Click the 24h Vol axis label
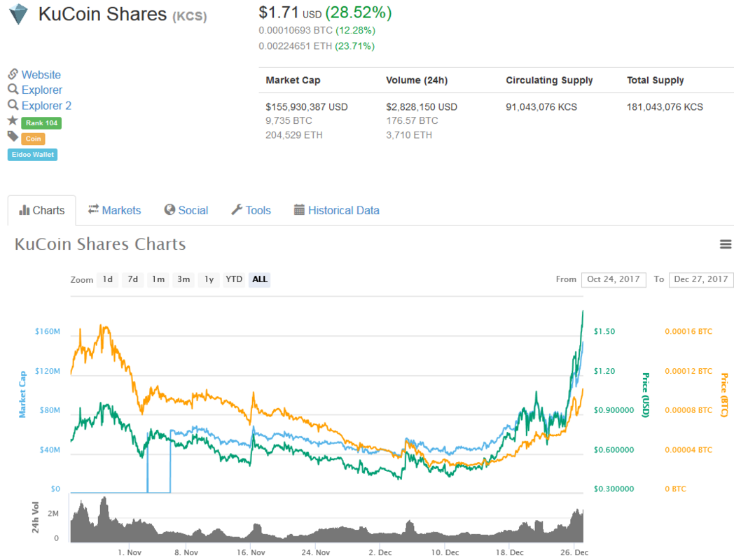The width and height of the screenshot is (734, 560). (36, 517)
